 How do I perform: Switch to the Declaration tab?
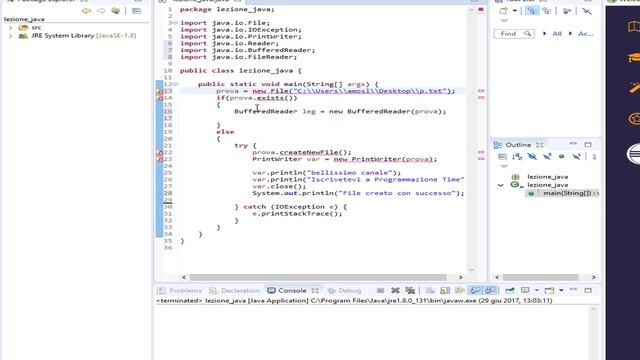[234, 291]
